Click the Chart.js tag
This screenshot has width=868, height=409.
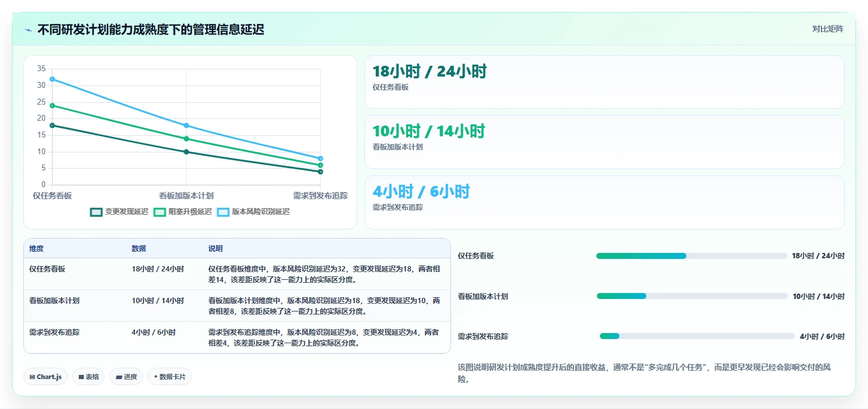(x=45, y=377)
